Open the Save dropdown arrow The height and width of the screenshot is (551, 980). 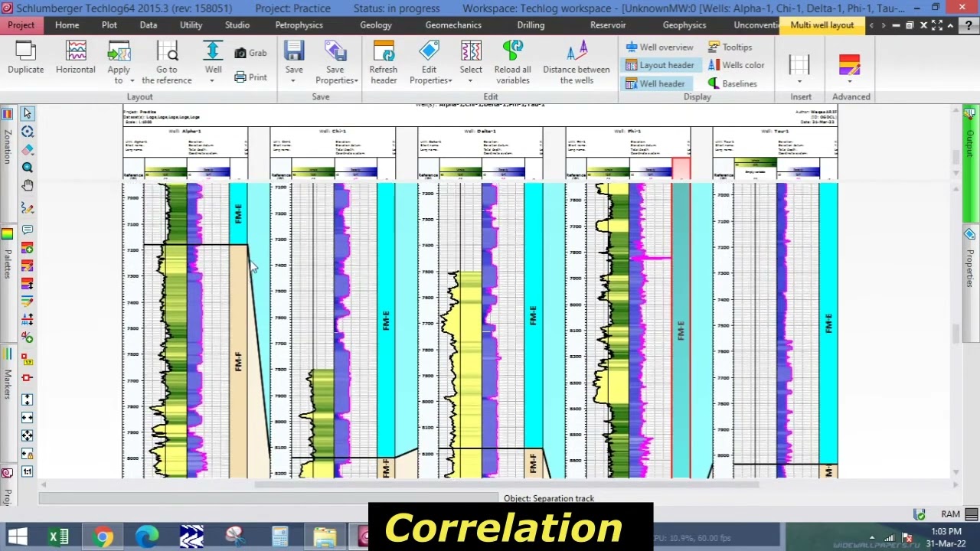click(294, 80)
